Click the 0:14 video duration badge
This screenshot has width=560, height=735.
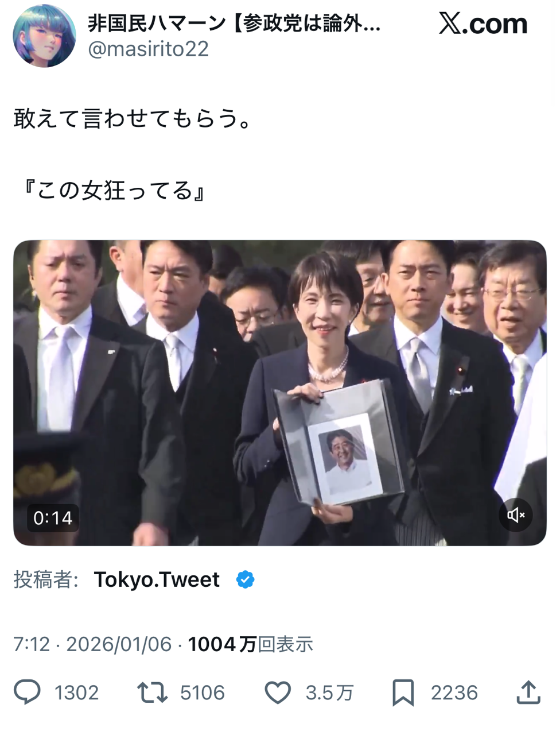53,518
